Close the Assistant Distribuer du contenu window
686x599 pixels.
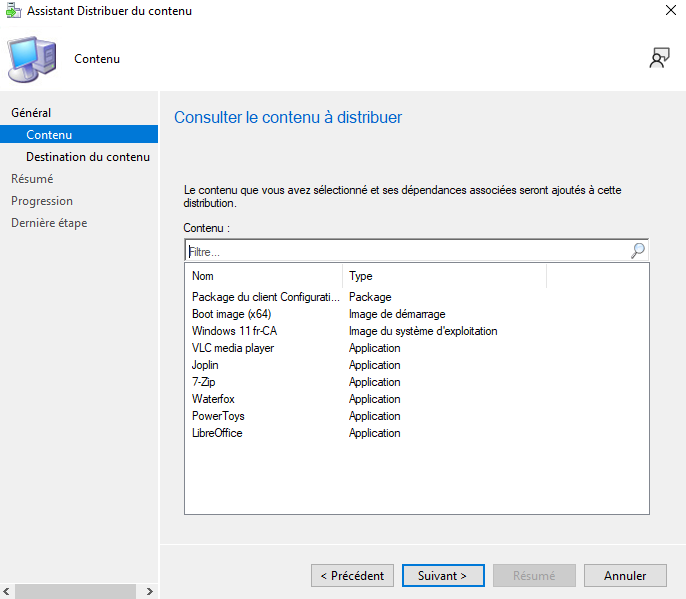pyautogui.click(x=669, y=11)
